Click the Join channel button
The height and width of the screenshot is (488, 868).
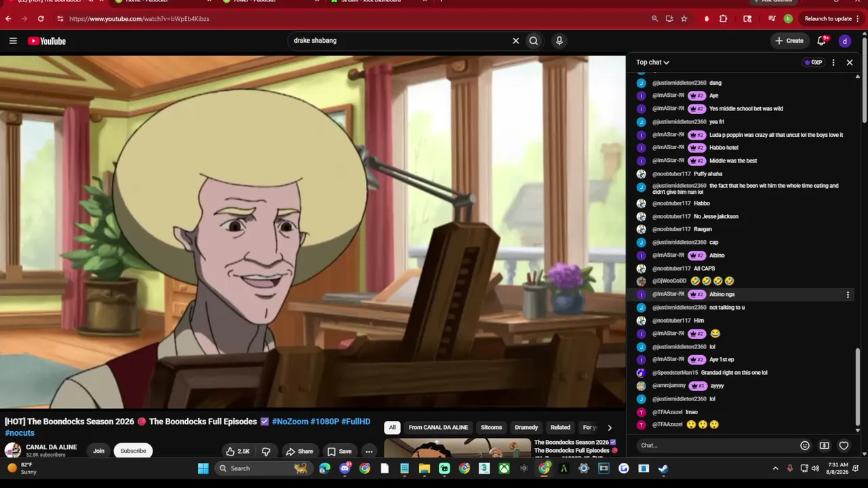point(99,451)
